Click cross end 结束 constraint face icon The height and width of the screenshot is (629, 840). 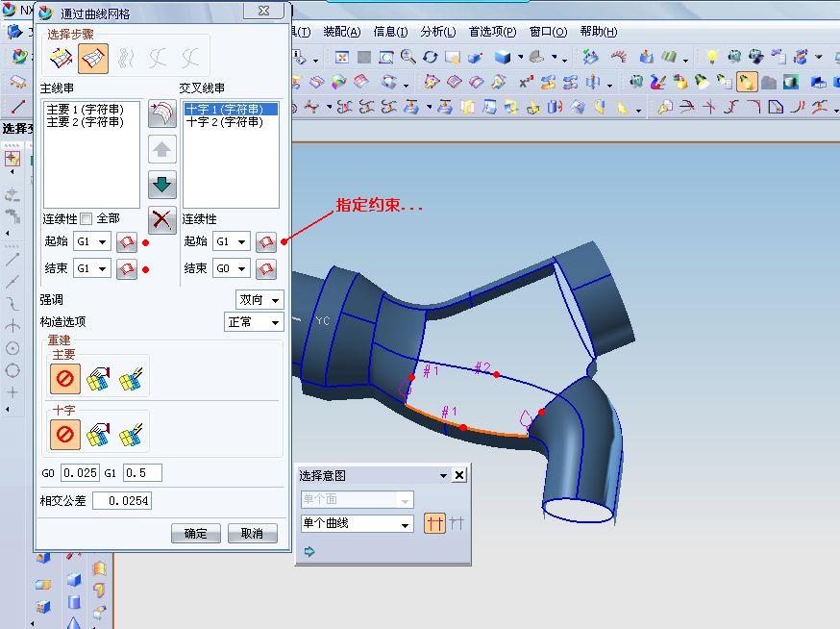coord(265,268)
